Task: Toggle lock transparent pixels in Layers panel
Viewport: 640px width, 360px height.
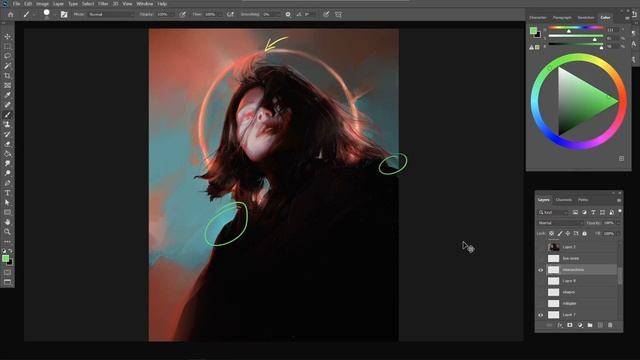Action: tap(551, 233)
